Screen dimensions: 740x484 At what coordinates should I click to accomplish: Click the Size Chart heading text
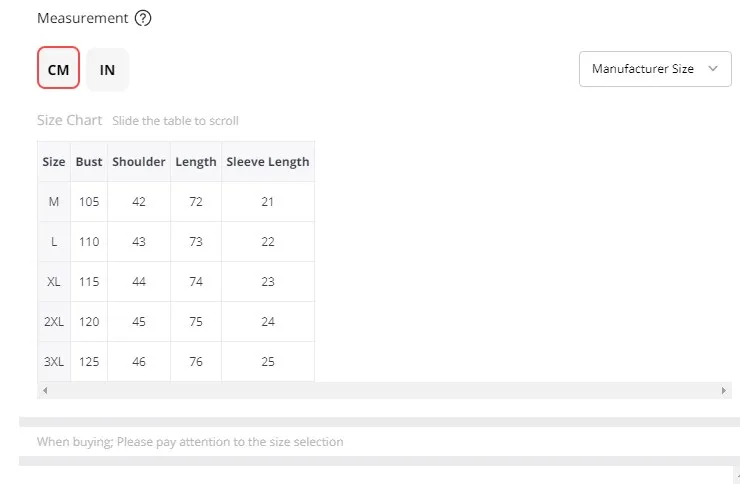[x=70, y=120]
